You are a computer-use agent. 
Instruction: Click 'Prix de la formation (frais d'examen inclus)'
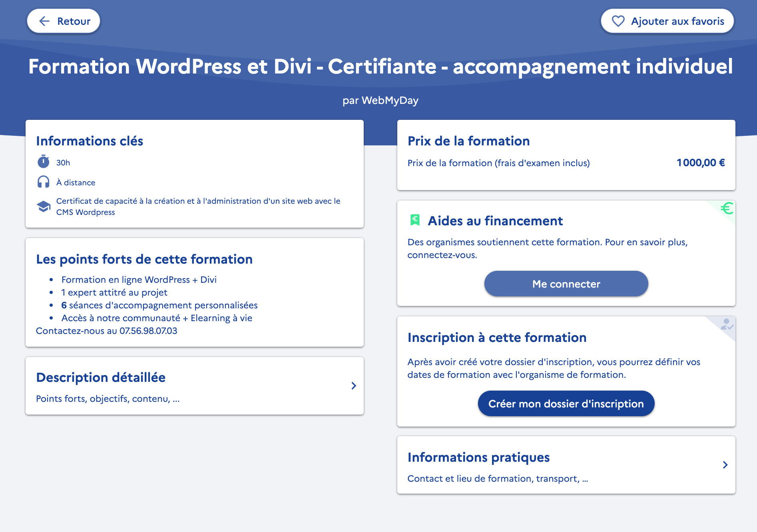point(498,163)
